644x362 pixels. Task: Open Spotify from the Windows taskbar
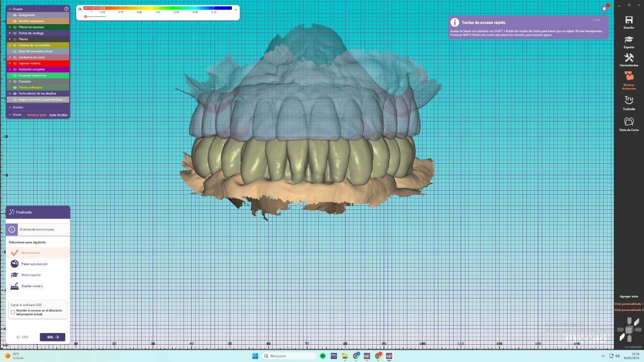(322, 356)
